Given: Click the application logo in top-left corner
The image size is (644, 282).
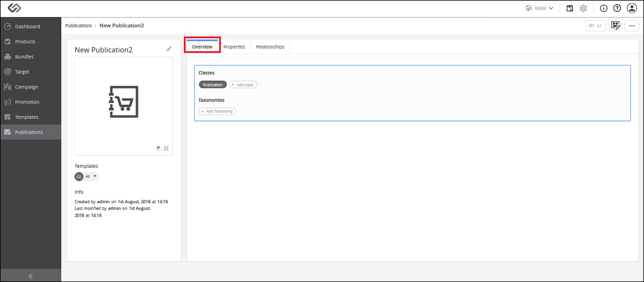Looking at the screenshot, I should pyautogui.click(x=14, y=8).
